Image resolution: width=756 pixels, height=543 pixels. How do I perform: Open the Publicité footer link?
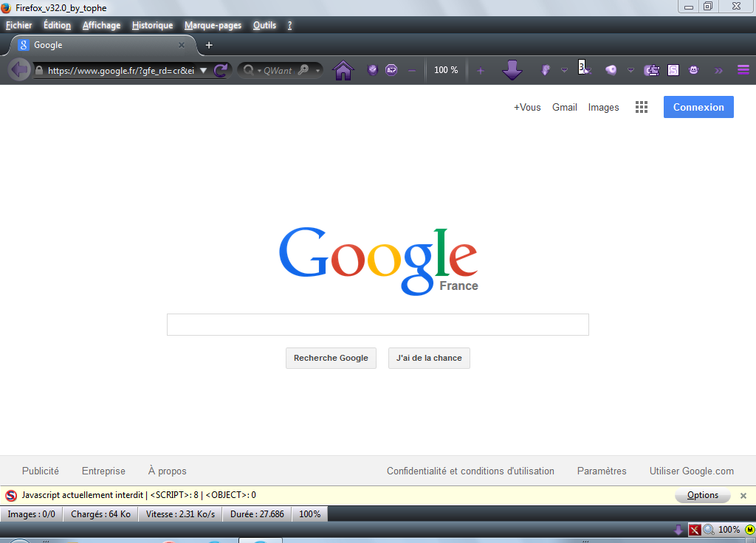(x=41, y=471)
